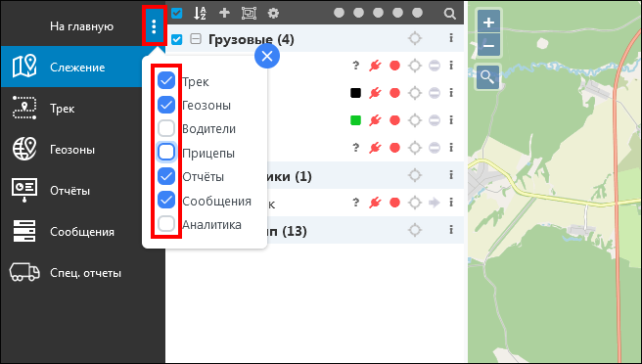
Task: Enable the Водители checkbox
Action: (166, 128)
